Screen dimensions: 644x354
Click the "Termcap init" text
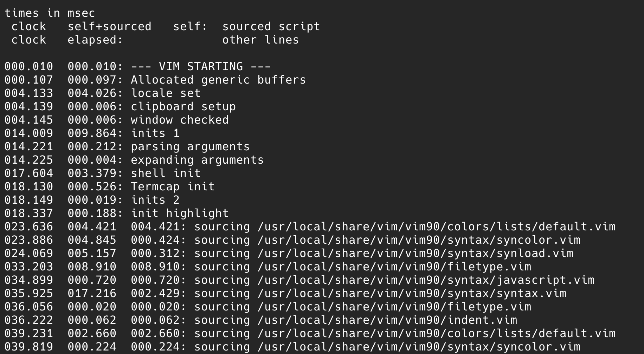point(173,186)
